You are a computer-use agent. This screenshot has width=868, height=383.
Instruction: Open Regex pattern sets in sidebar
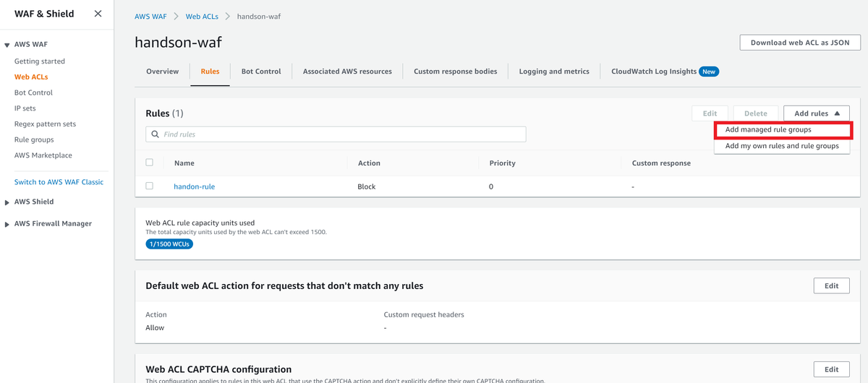45,124
